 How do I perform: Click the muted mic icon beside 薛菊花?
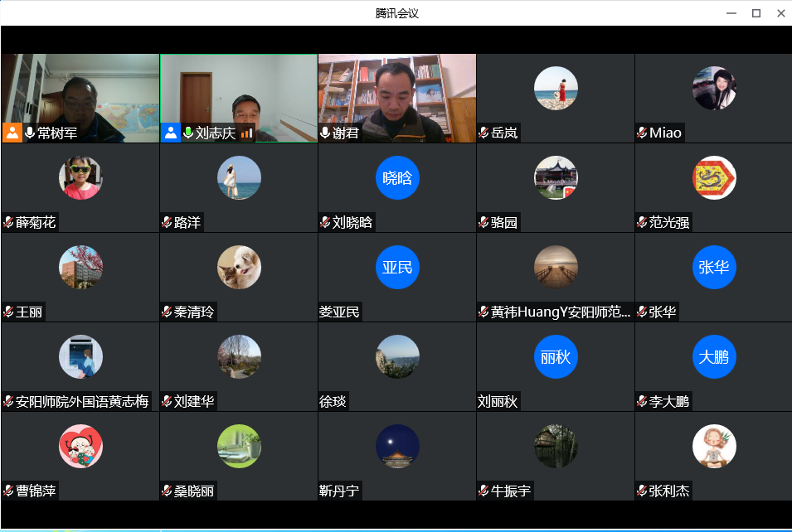[8, 222]
